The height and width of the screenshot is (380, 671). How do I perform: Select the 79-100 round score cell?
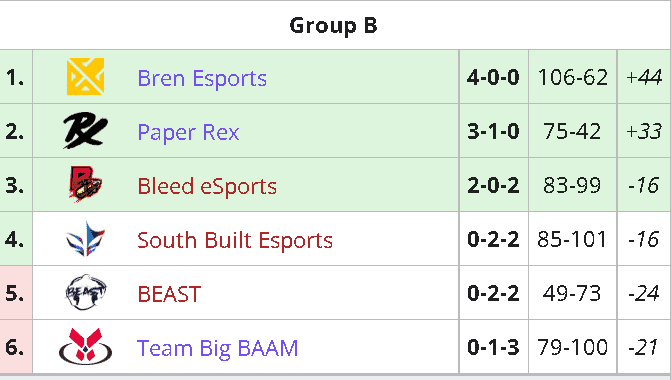click(x=573, y=347)
